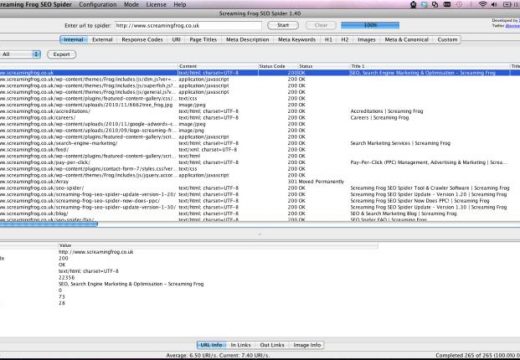Click the sync status icon in menu bar
This screenshot has width=520, height=360.
coord(435,4)
